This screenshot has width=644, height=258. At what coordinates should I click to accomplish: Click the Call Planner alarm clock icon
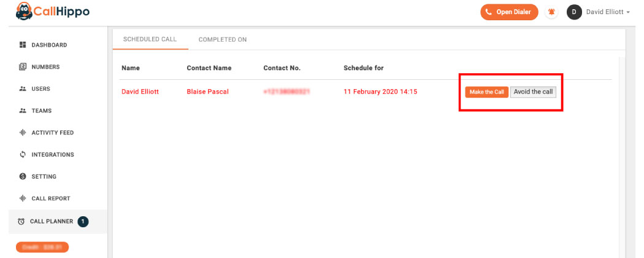click(x=21, y=221)
